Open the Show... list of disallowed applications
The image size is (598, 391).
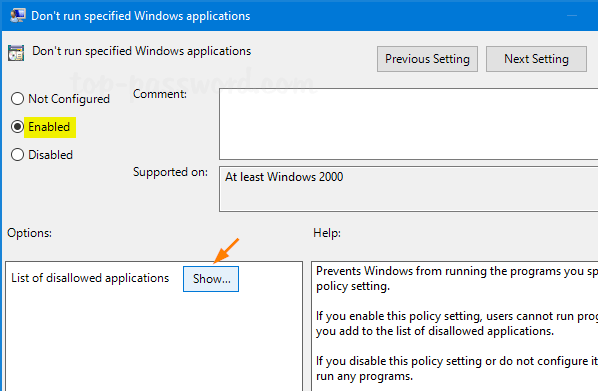(x=211, y=279)
